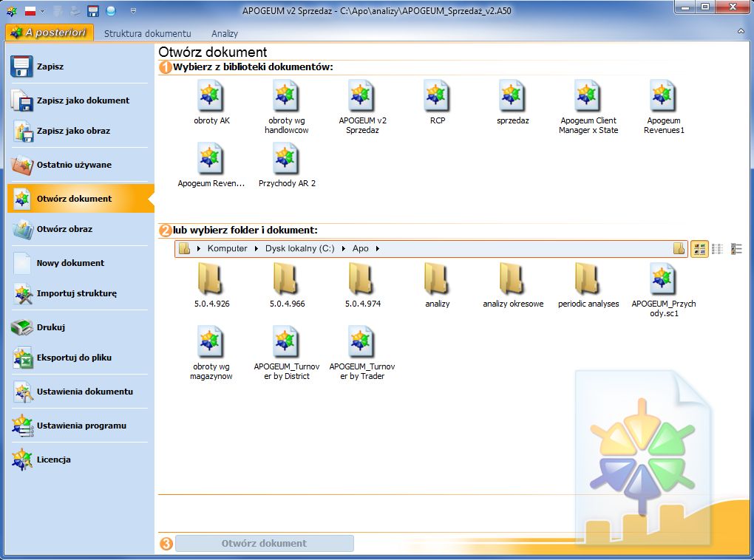Open the language dropdown arrow beside flag

(x=42, y=11)
